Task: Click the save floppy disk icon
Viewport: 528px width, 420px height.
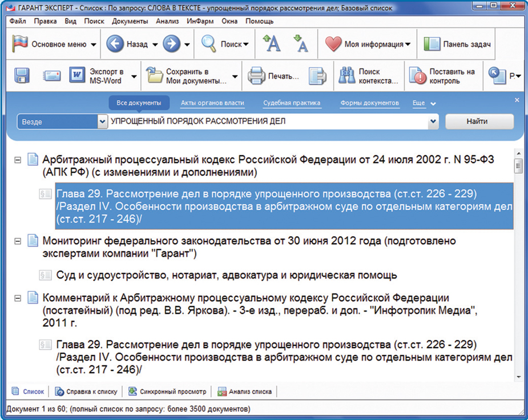Action: (22, 76)
